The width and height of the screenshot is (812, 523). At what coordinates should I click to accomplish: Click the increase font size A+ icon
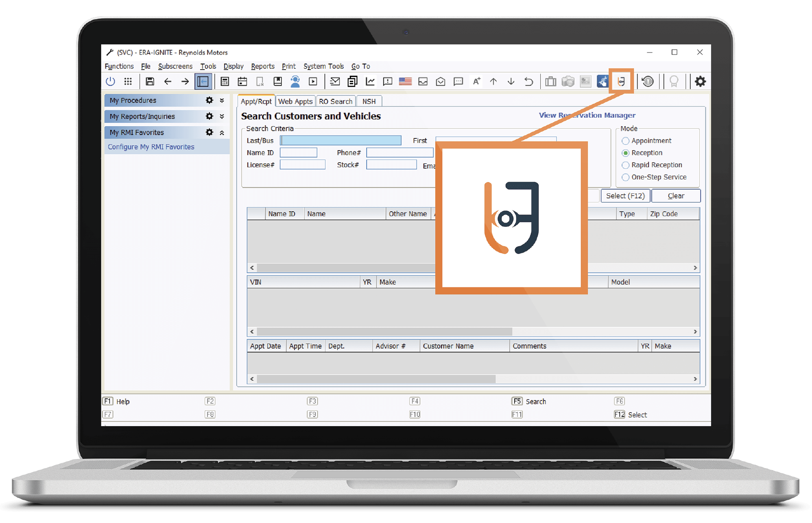(476, 81)
